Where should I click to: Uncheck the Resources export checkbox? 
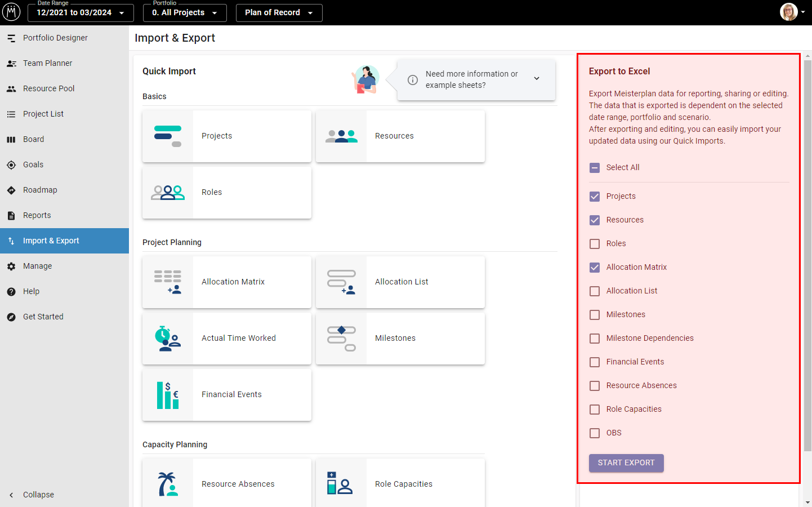[x=595, y=220]
